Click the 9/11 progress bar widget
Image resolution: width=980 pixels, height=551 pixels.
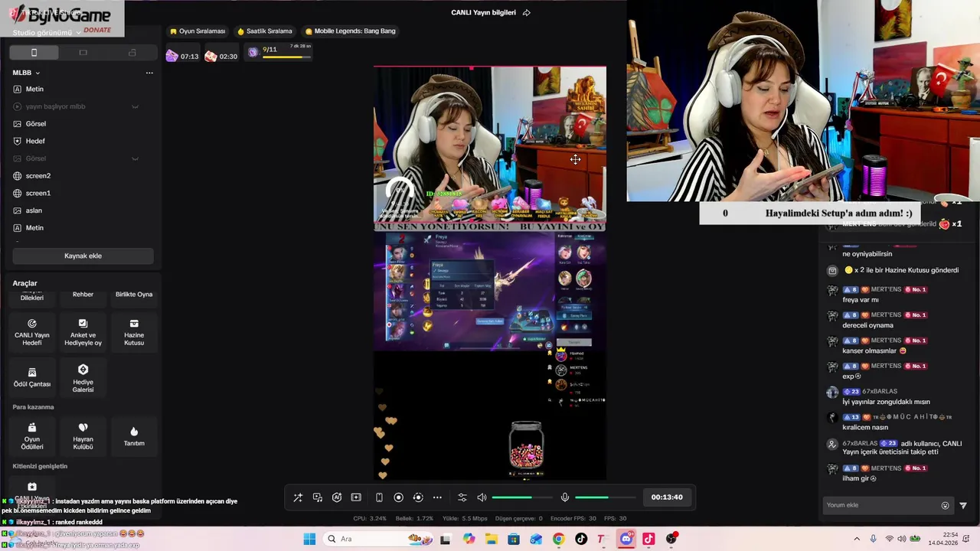click(279, 52)
